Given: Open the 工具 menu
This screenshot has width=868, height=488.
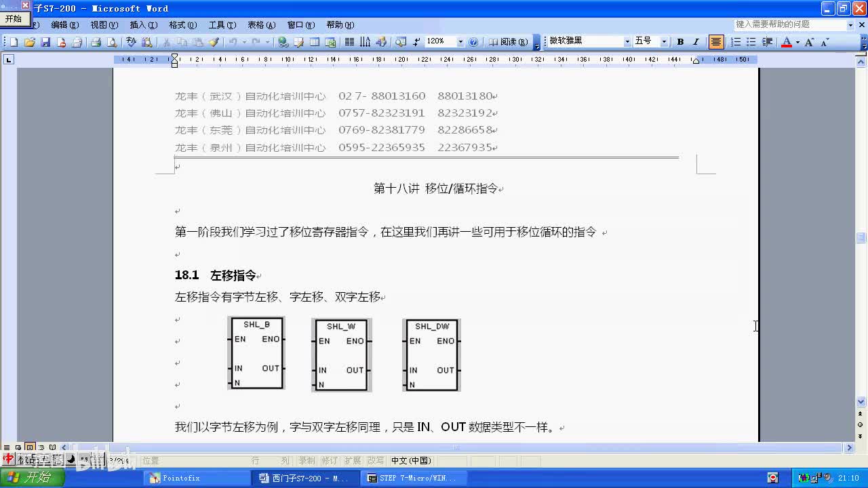Looking at the screenshot, I should click(x=222, y=24).
